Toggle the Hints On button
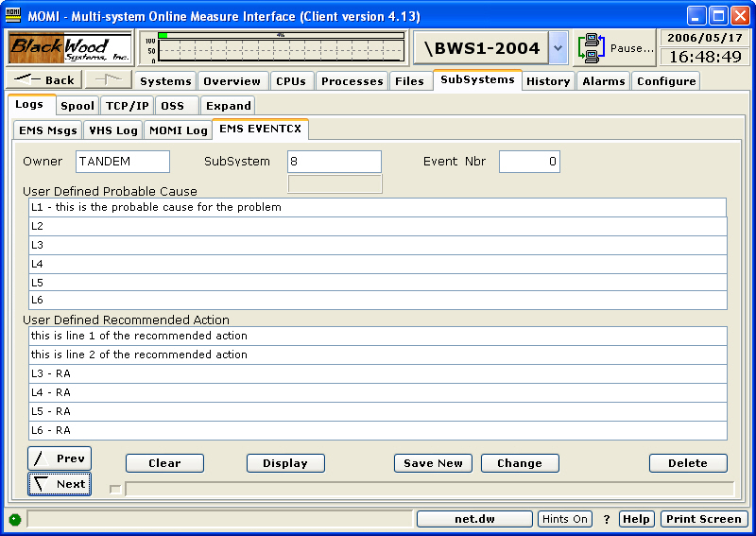The width and height of the screenshot is (756, 536). (x=564, y=519)
